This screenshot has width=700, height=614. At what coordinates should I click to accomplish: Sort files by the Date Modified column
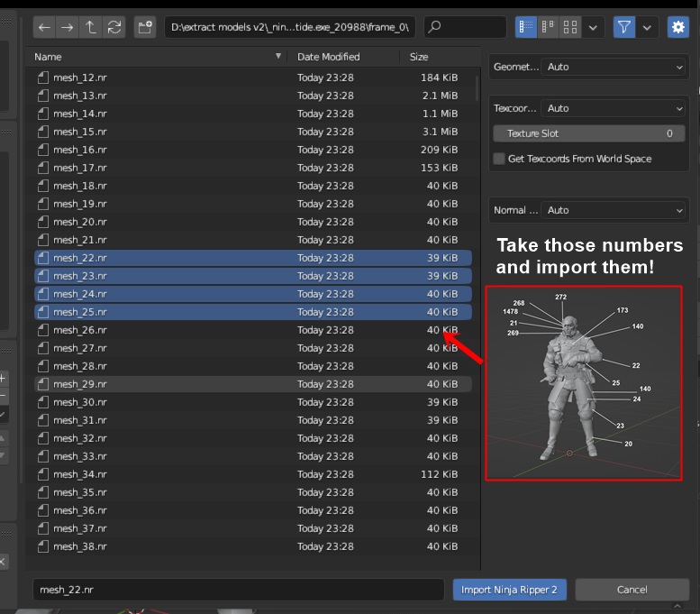pos(329,57)
